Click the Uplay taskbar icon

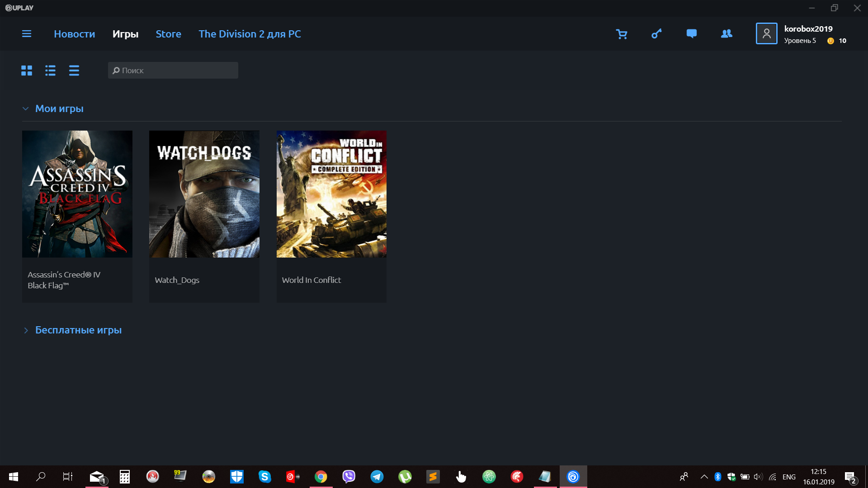(573, 477)
